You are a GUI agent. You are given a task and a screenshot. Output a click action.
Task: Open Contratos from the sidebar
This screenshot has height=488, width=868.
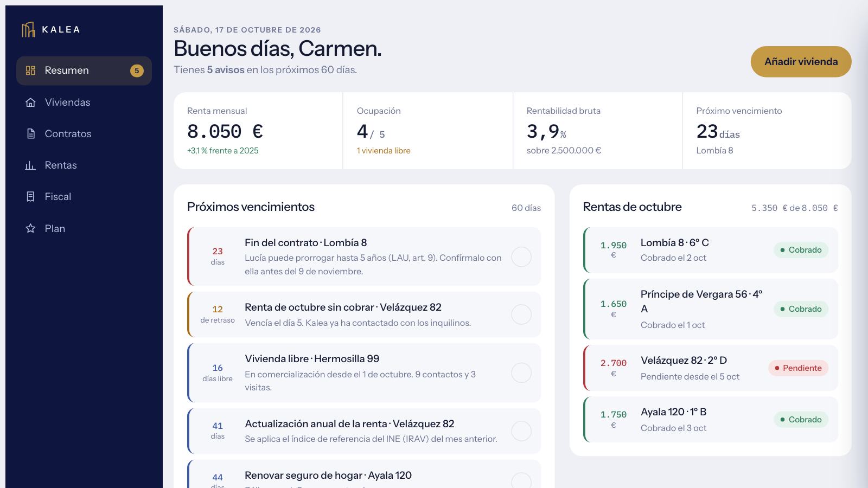tap(84, 134)
